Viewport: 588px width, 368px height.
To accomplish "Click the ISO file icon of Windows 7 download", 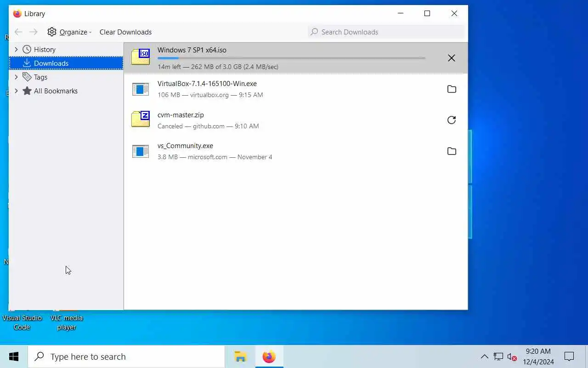I will pyautogui.click(x=141, y=57).
